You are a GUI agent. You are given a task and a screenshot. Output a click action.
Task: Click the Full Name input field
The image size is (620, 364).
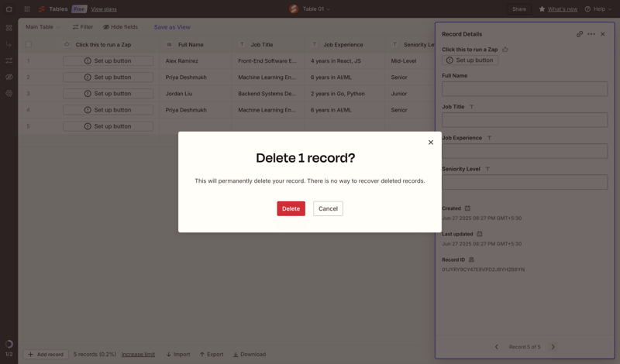525,89
